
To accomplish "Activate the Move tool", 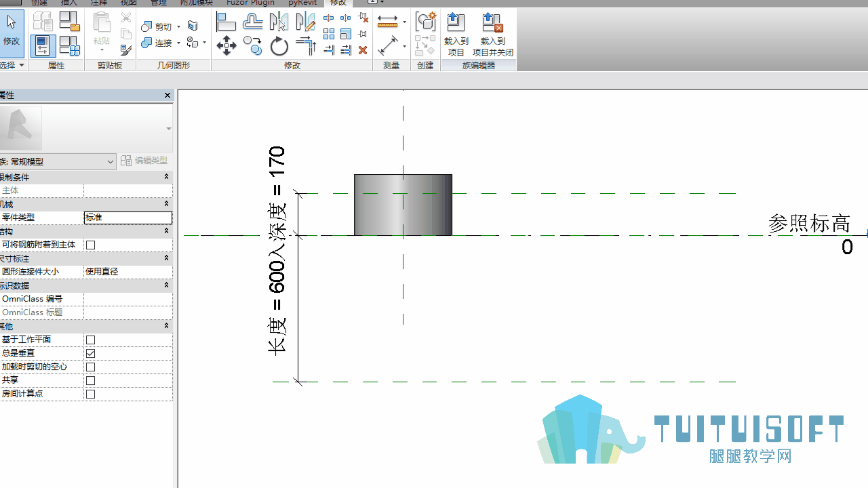I will click(226, 46).
